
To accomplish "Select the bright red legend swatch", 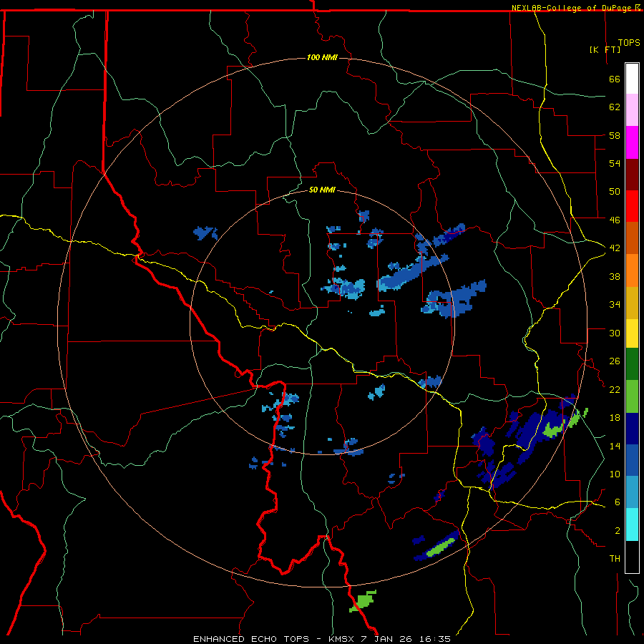I will tap(632, 206).
